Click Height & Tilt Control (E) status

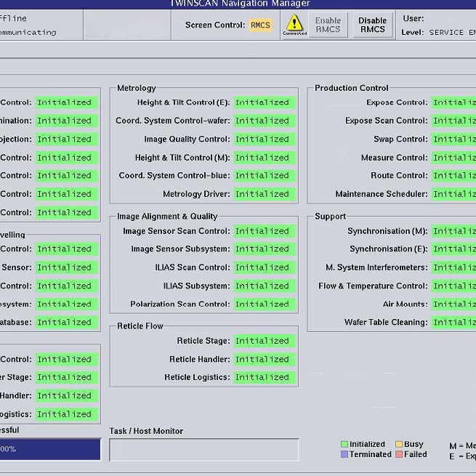(264, 102)
